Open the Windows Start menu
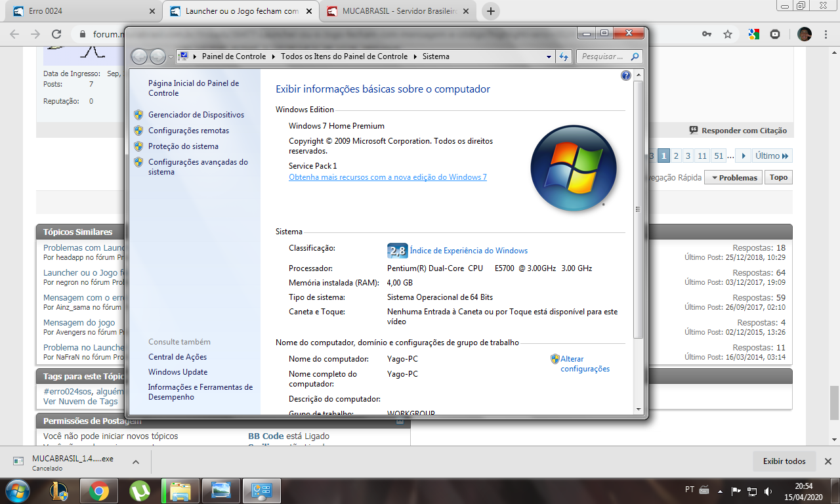This screenshot has height=504, width=840. tap(18, 490)
